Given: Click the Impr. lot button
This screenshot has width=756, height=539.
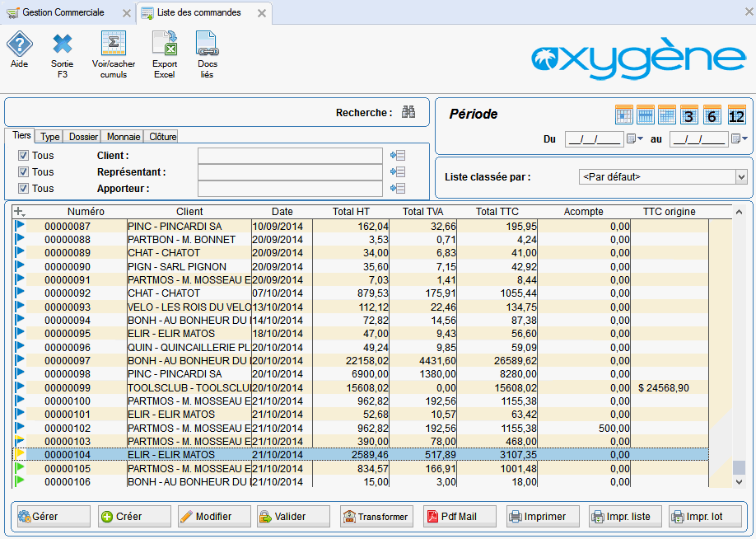Looking at the screenshot, I should 706,516.
